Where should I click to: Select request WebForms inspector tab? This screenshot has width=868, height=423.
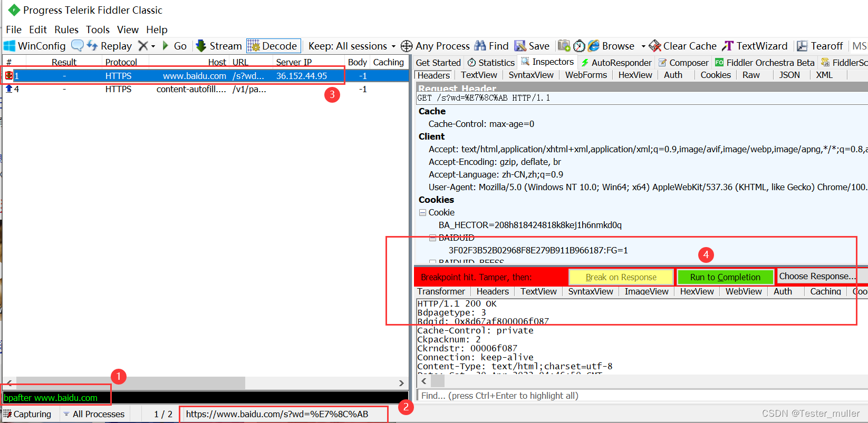click(586, 75)
